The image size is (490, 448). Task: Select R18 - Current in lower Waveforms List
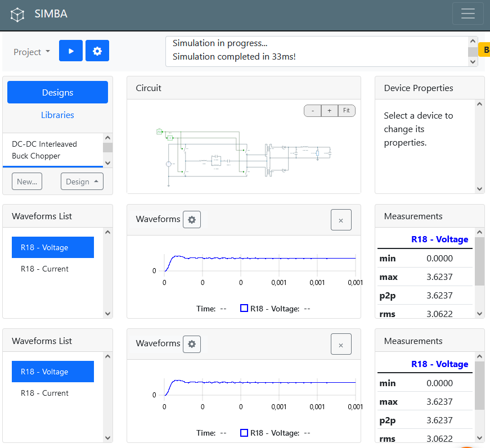click(53, 393)
